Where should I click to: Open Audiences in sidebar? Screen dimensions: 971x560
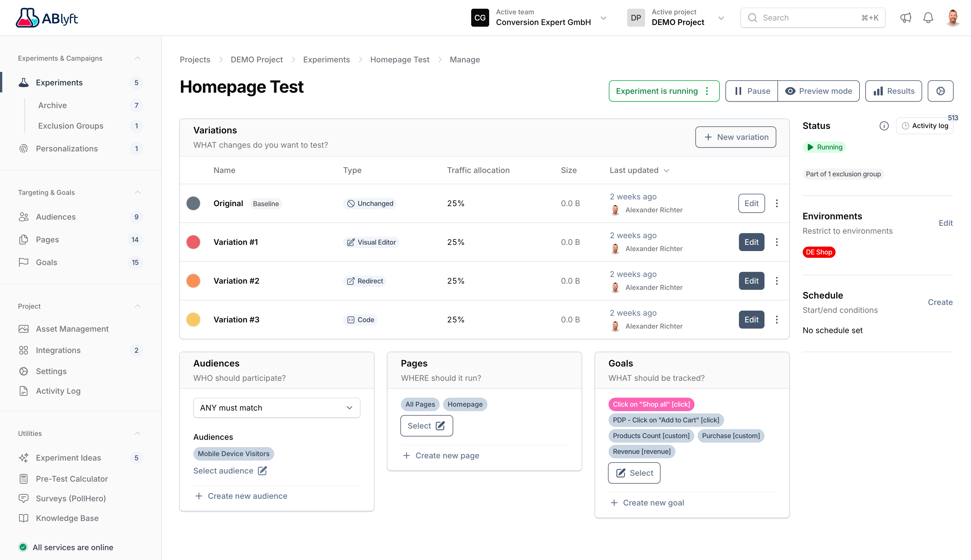pyautogui.click(x=55, y=217)
